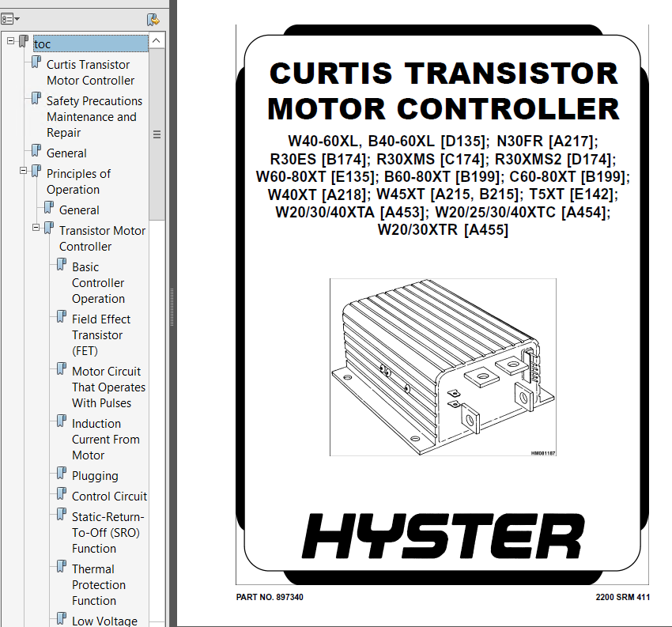
Task: Open the Induction Current From Motor bookmark
Action: click(x=106, y=440)
